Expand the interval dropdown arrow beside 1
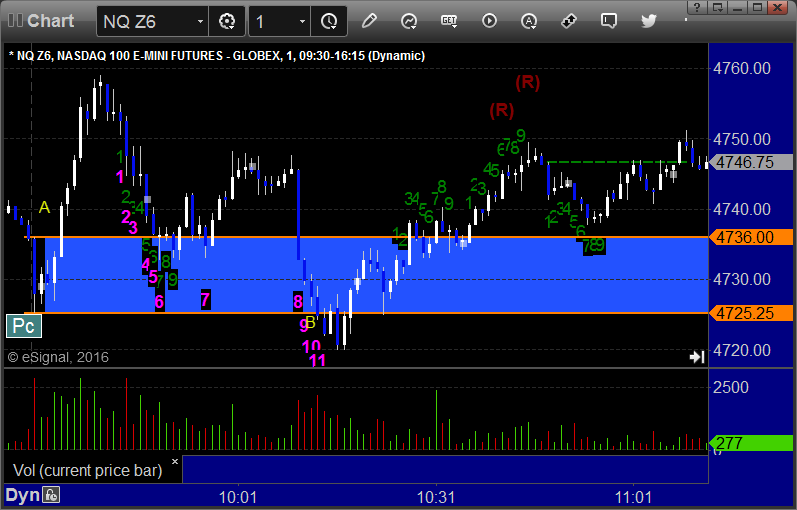 pyautogui.click(x=302, y=21)
